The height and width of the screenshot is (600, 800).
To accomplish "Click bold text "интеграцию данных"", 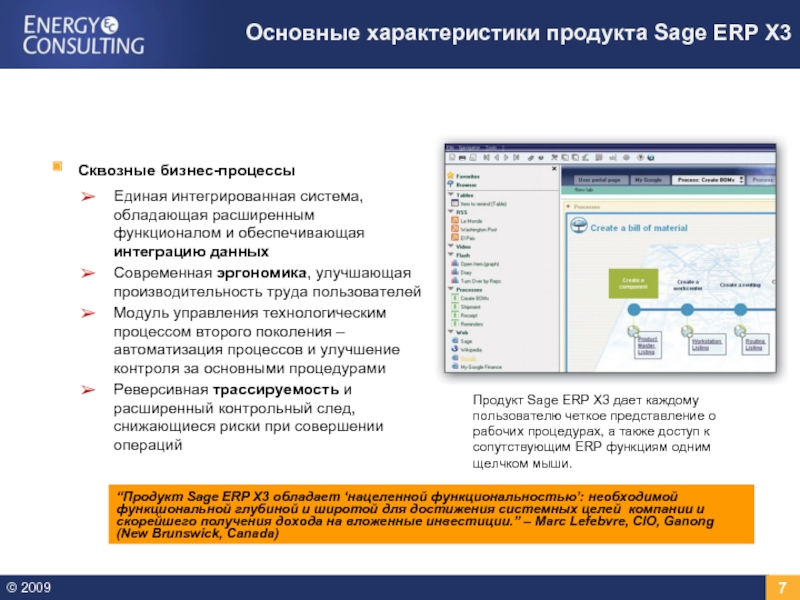I will pyautogui.click(x=191, y=252).
